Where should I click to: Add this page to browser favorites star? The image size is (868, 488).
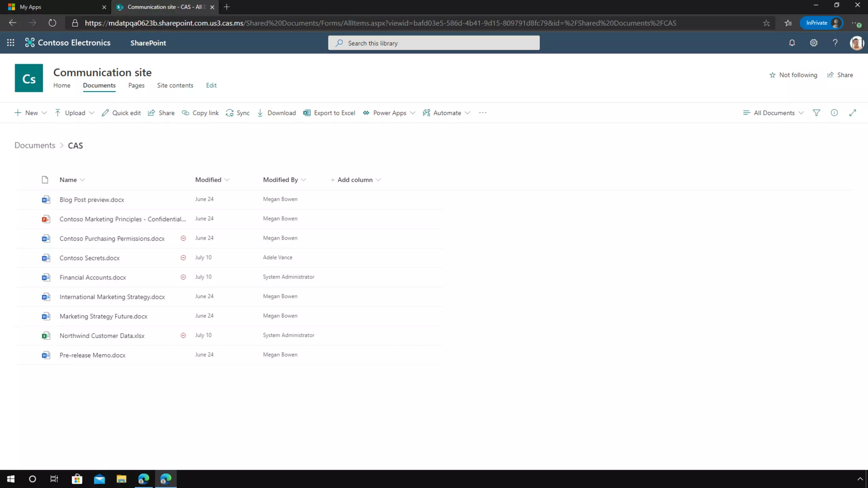(x=766, y=23)
